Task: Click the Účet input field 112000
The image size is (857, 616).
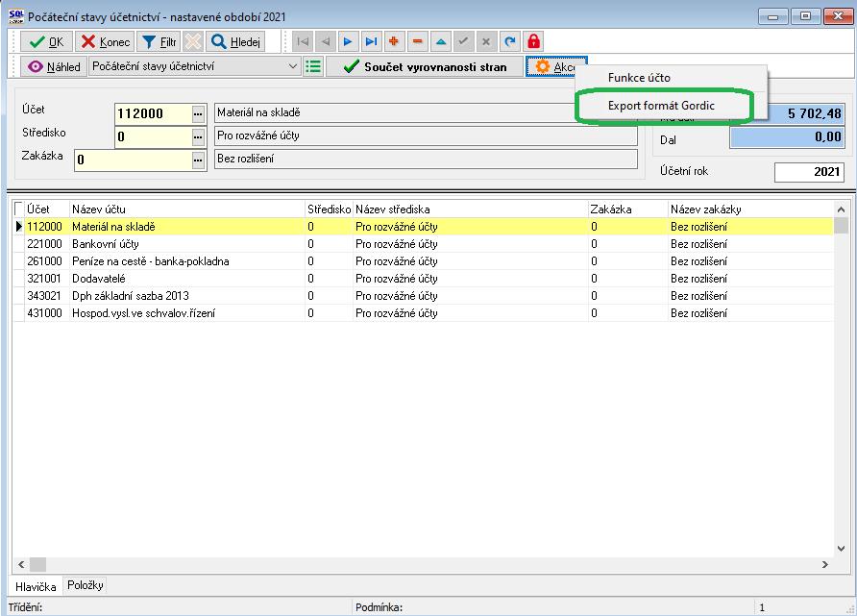Action: click(153, 113)
